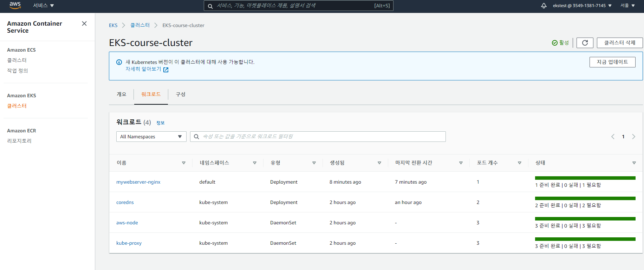Open the aws-node workload
This screenshot has height=270, width=644.
point(127,223)
